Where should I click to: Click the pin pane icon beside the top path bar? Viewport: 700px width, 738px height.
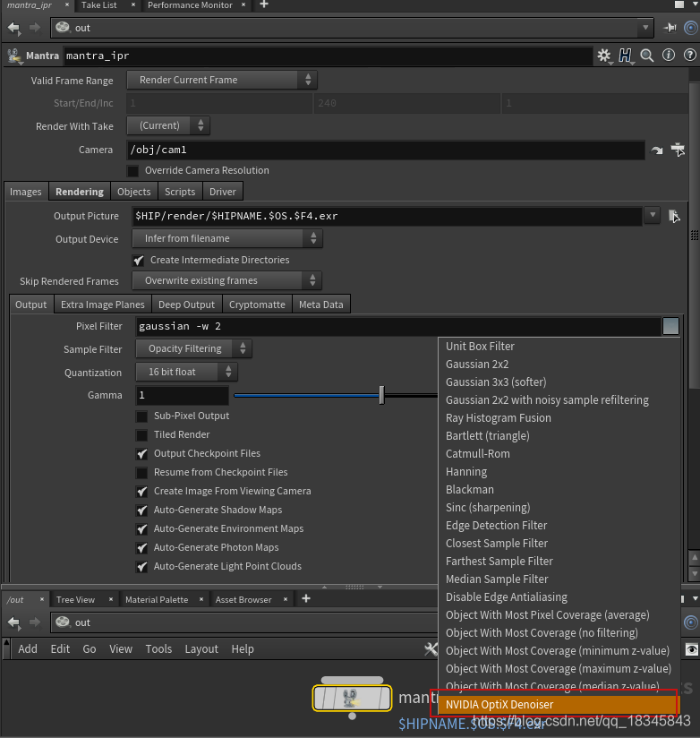coord(670,28)
